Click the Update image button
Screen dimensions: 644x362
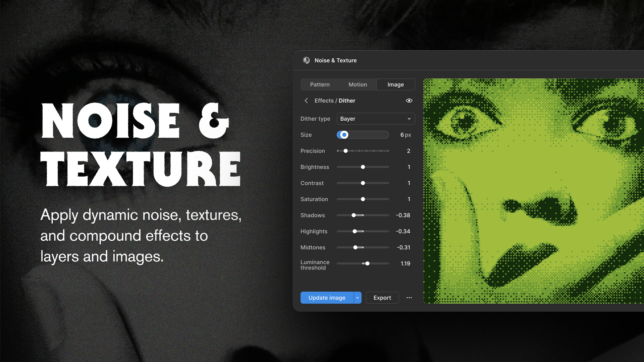[327, 298]
